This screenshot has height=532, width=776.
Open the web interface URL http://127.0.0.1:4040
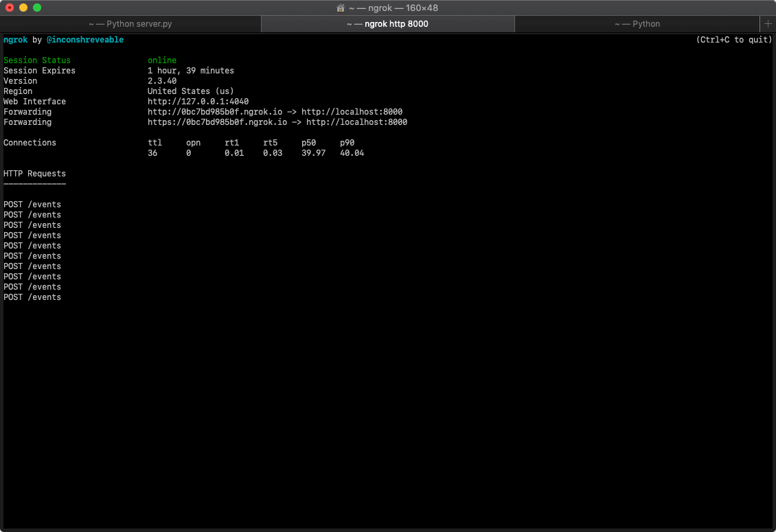tap(198, 101)
